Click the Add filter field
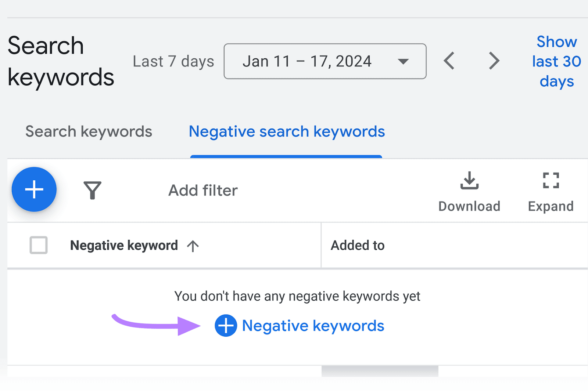588x391 pixels. (202, 190)
